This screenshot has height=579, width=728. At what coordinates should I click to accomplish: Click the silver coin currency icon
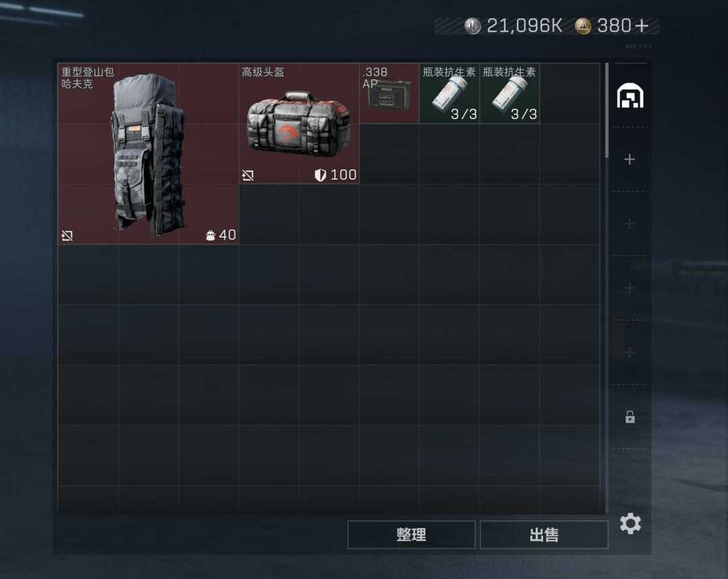[x=472, y=26]
